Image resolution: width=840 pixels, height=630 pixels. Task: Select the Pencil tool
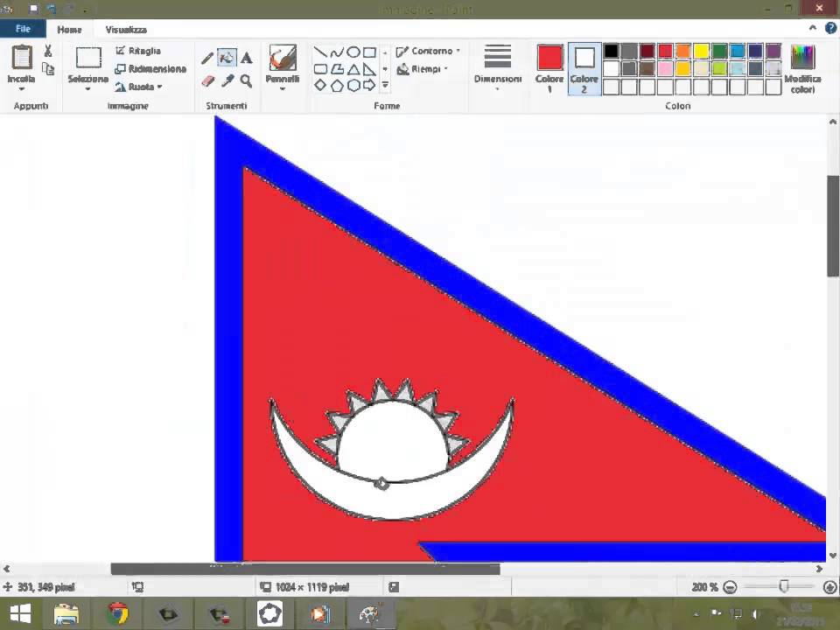207,58
